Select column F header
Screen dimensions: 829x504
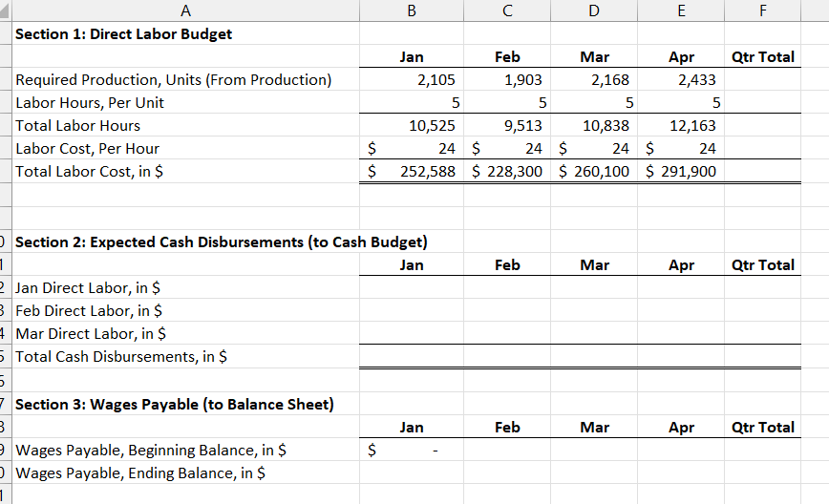762,10
